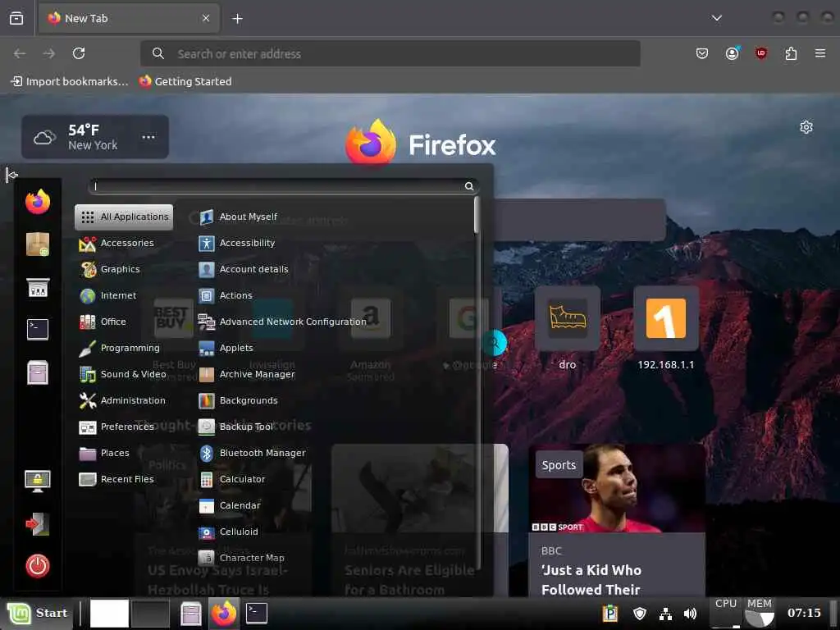This screenshot has height=630, width=840.
Task: Open Account details app
Action: pyautogui.click(x=243, y=269)
